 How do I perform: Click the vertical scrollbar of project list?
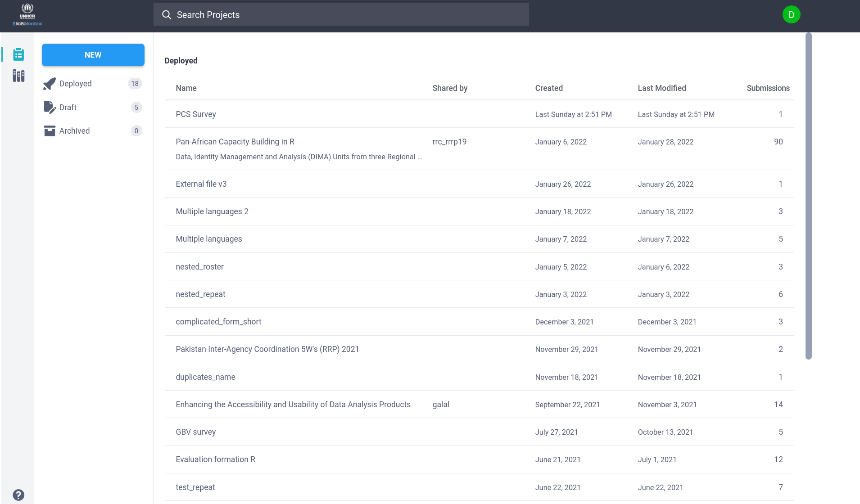809,196
